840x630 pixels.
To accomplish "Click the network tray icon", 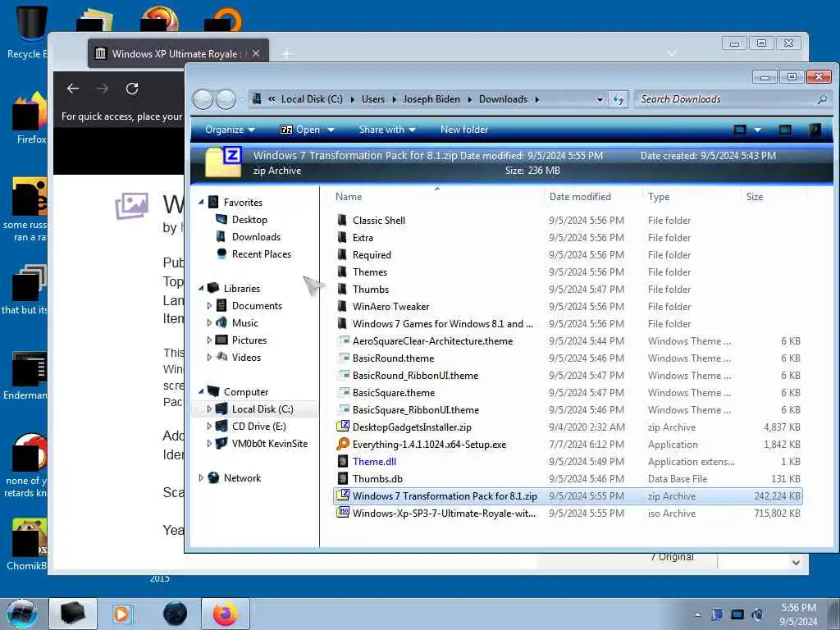I will click(737, 614).
